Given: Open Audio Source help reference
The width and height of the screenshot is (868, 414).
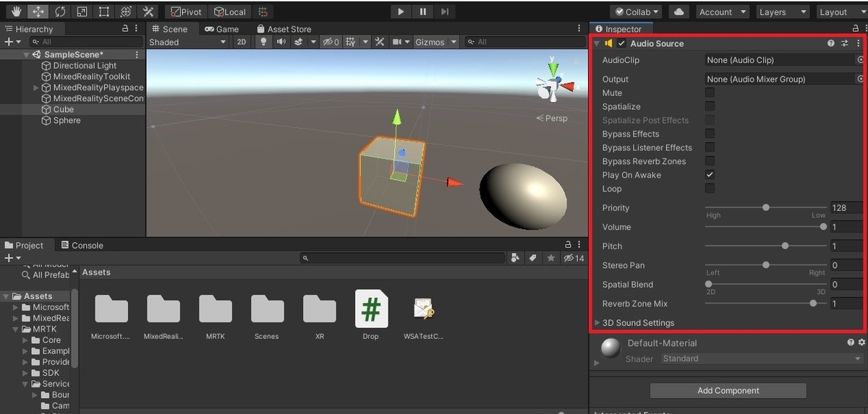Looking at the screenshot, I should (831, 43).
